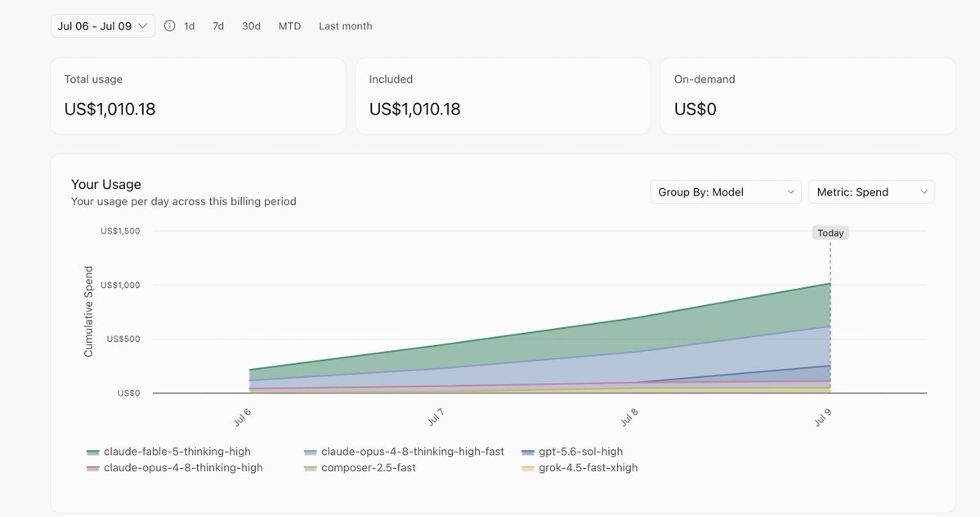Click the US$1,000 axis value
Viewport: 980px width, 517px height.
coord(120,285)
